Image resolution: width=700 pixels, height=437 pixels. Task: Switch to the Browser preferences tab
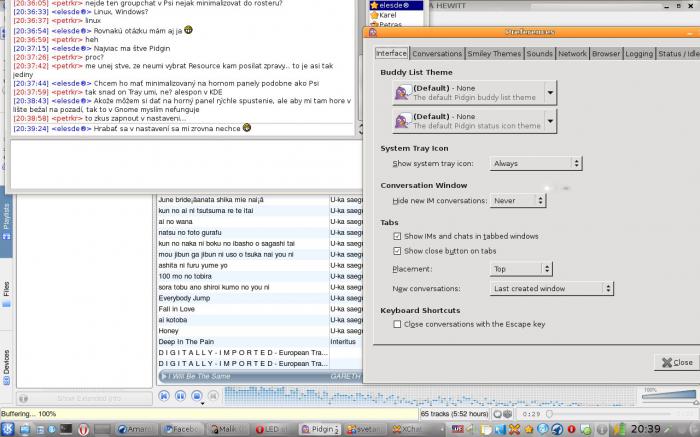606,54
